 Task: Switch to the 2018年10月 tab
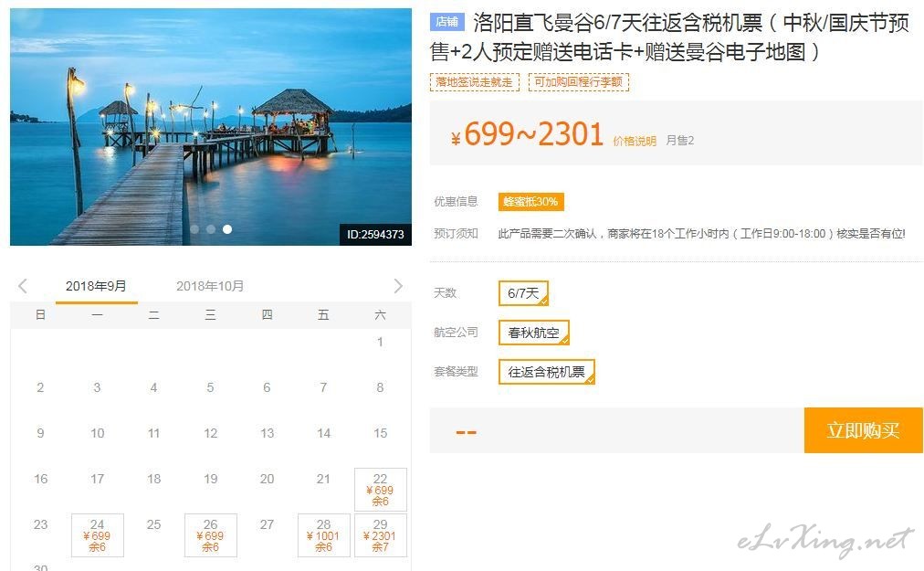pyautogui.click(x=210, y=286)
